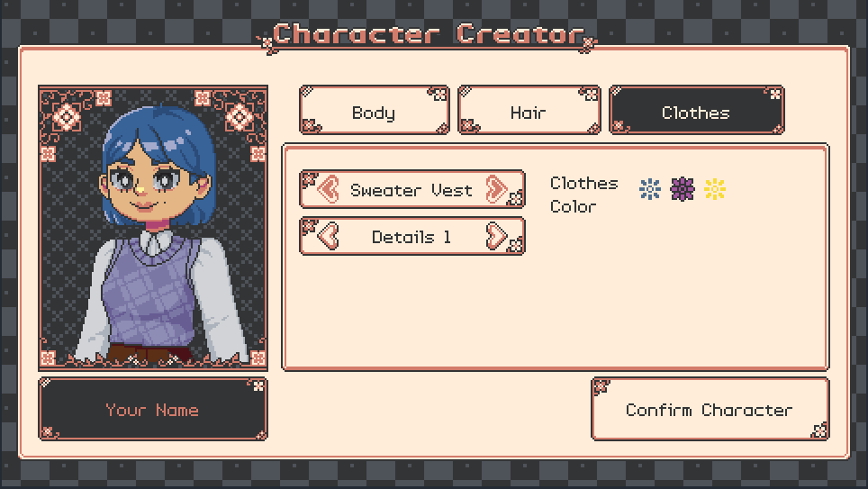This screenshot has height=489, width=868.
Task: Click the Sweater Vest selector label
Action: [x=411, y=190]
